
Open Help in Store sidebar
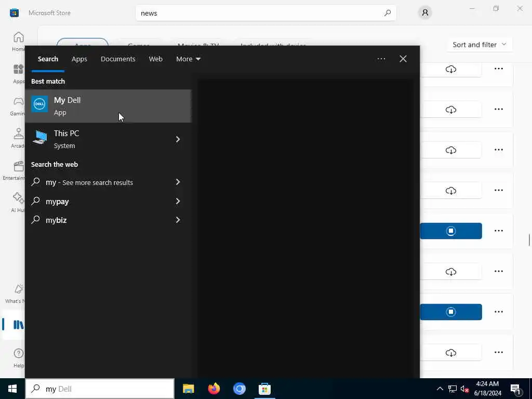[18, 357]
